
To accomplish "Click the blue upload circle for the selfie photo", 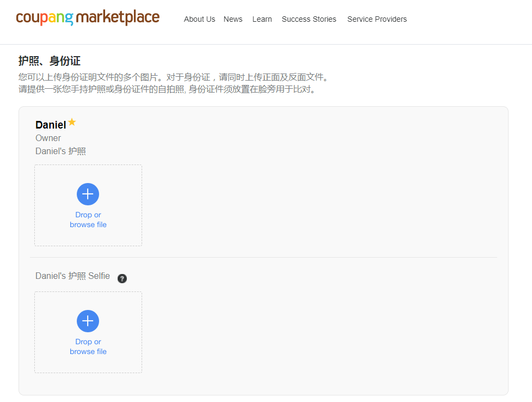I will point(88,321).
